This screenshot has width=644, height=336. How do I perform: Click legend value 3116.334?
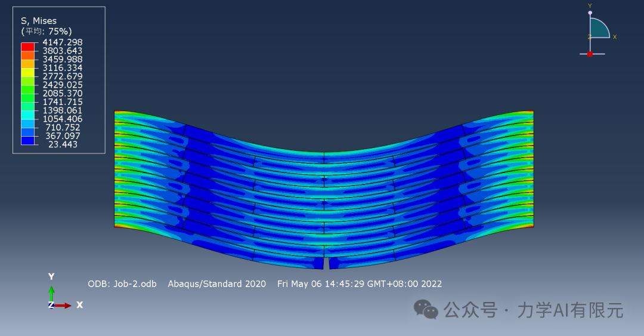[63, 68]
